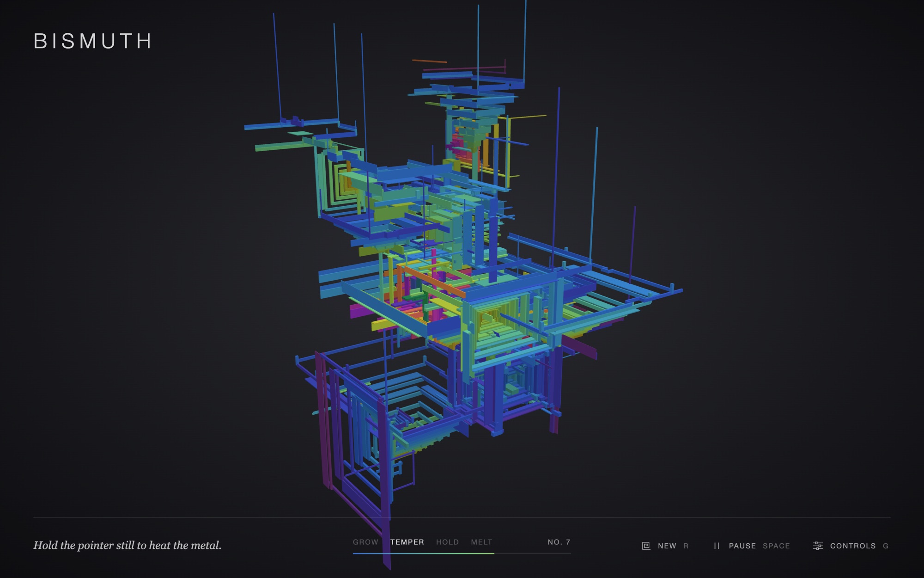Open the sliders icon beside CONTROLS
Image resolution: width=924 pixels, height=578 pixels.
818,546
